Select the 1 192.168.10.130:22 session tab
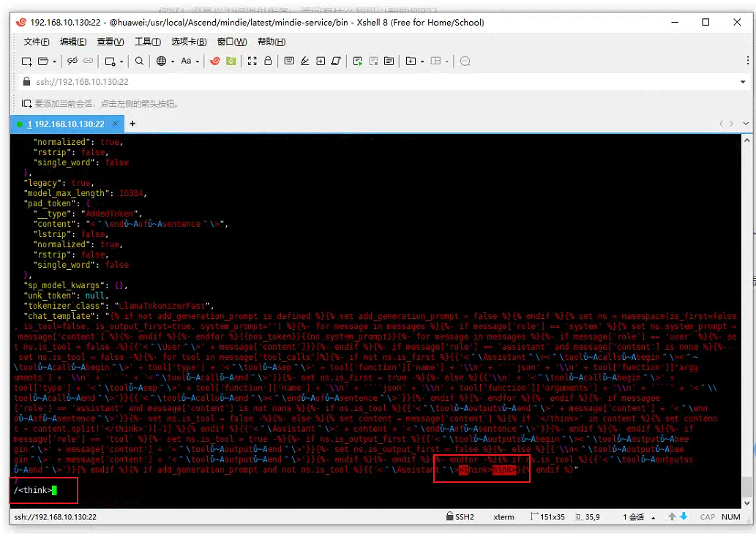 67,124
